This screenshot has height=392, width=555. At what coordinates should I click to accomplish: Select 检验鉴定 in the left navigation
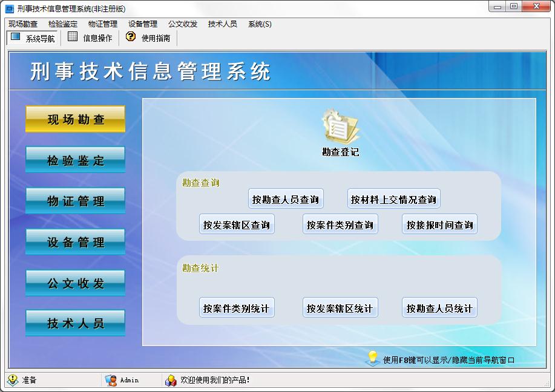pyautogui.click(x=76, y=160)
